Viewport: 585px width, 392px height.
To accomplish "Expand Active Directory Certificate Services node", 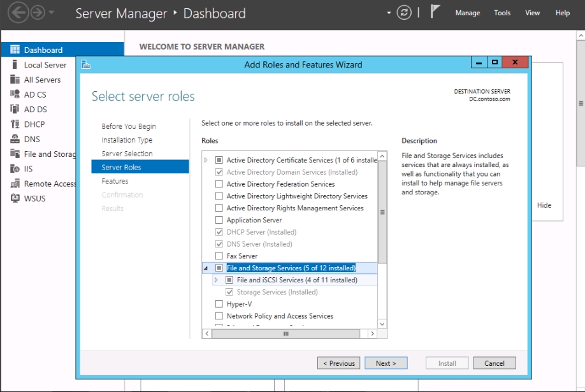I will [206, 160].
